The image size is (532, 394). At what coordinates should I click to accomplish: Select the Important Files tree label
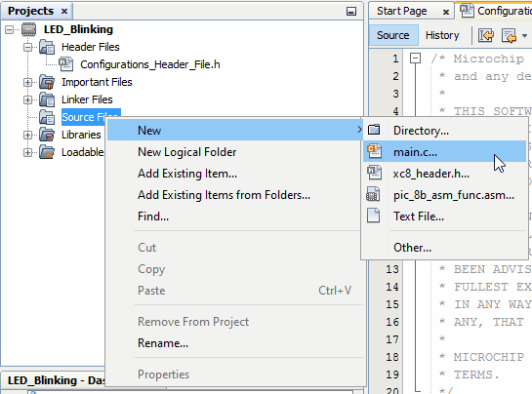coord(97,82)
